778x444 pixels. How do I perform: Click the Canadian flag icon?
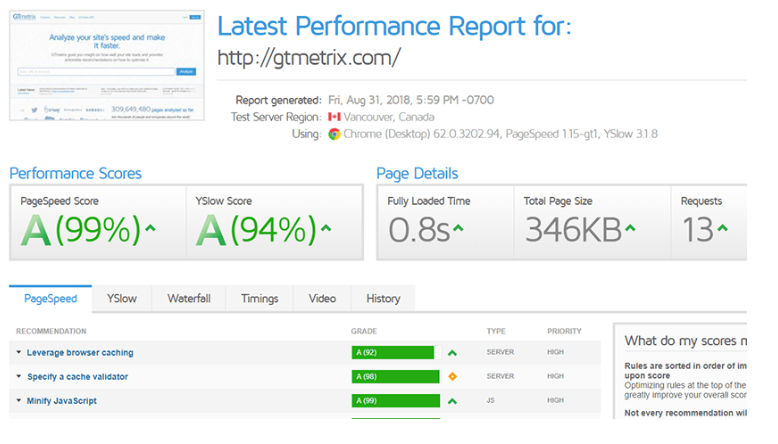point(334,117)
